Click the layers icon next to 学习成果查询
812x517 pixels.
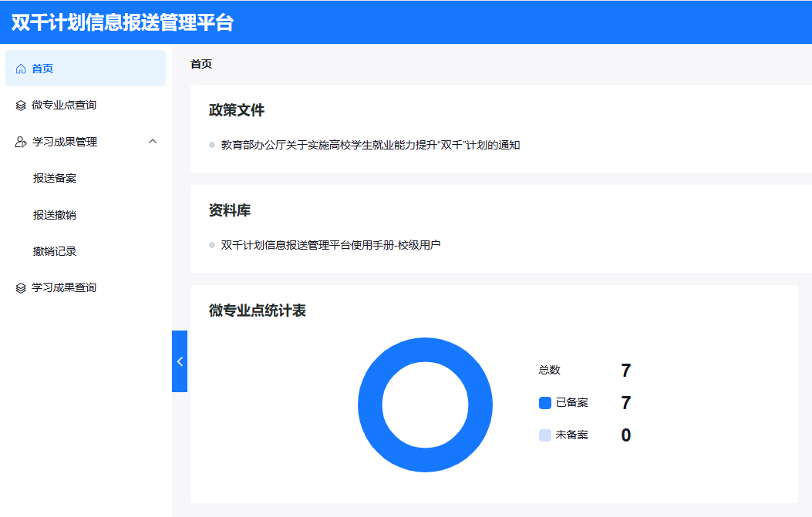click(21, 289)
